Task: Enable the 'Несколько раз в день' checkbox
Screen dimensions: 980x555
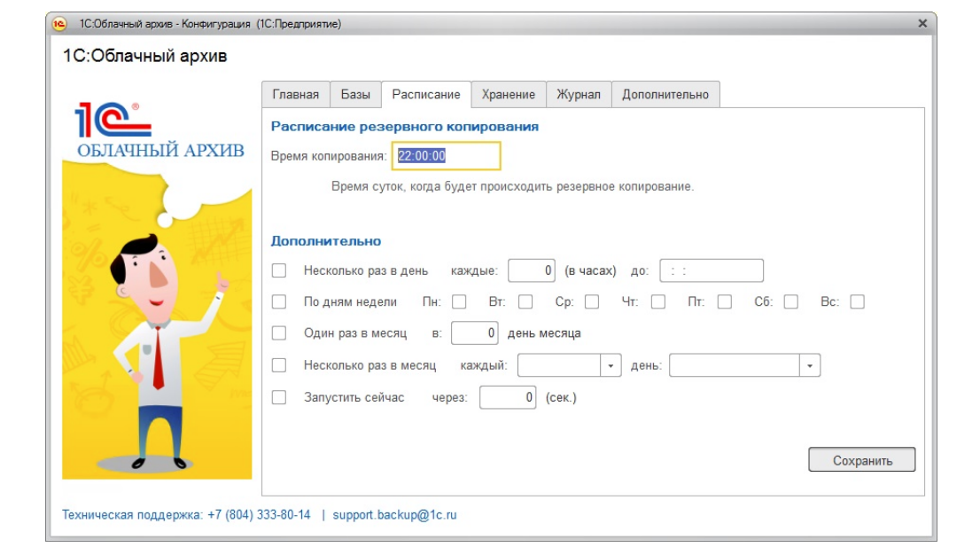Action: 279,270
